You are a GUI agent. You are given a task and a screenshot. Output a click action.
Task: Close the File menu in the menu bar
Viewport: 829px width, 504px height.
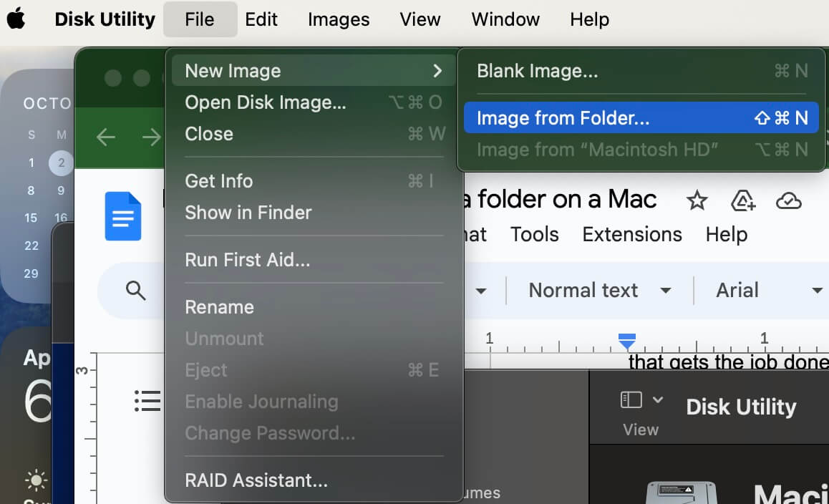coord(200,19)
